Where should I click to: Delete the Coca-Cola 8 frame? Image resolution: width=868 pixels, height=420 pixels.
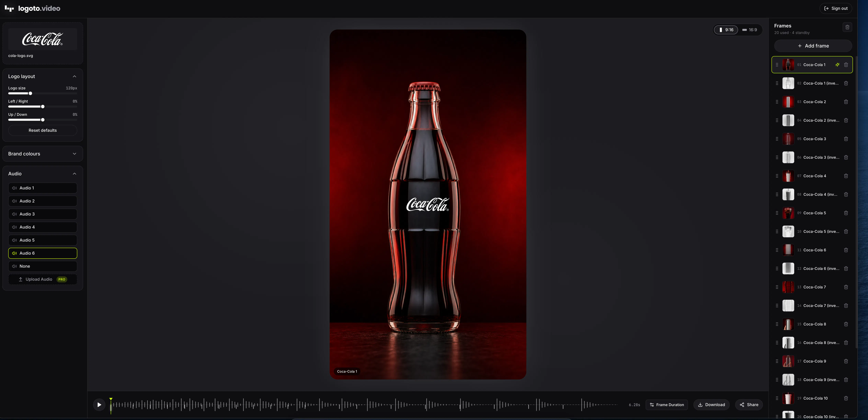click(x=846, y=324)
